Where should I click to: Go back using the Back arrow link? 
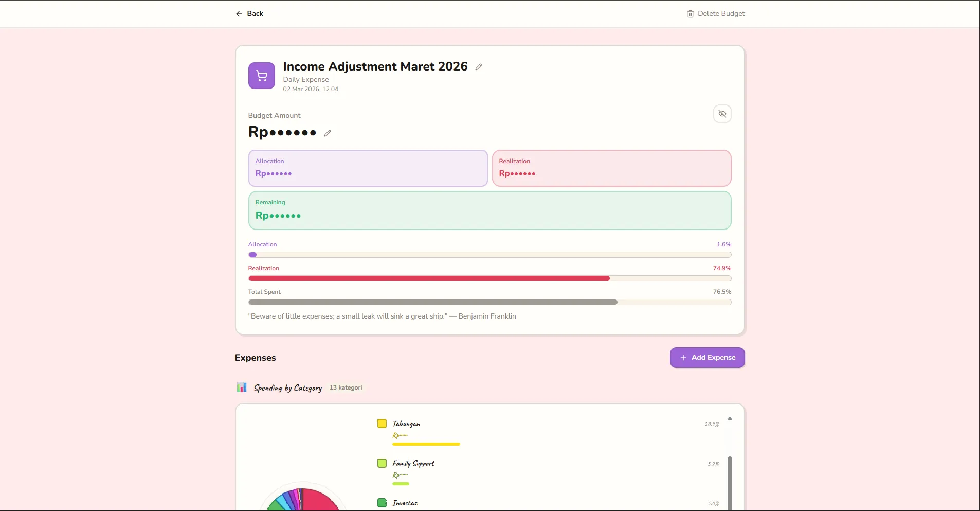pos(249,14)
